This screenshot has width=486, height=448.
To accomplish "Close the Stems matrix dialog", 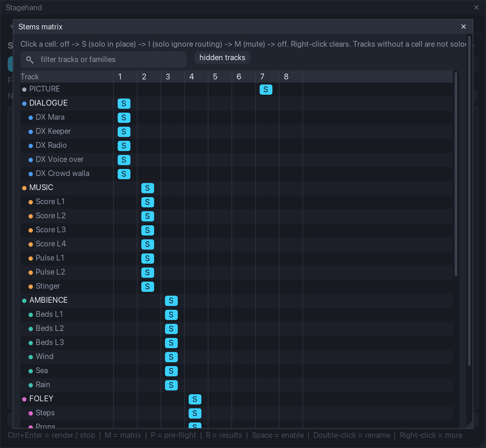I will (x=464, y=27).
